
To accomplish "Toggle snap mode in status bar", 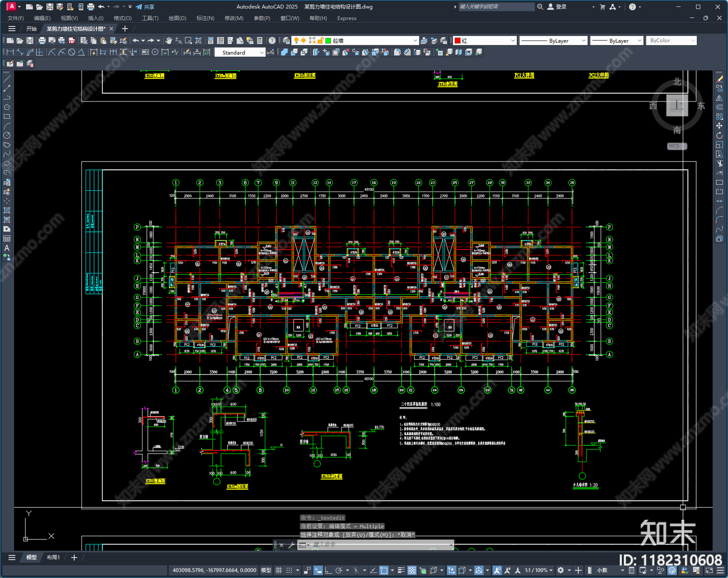I will [x=289, y=570].
